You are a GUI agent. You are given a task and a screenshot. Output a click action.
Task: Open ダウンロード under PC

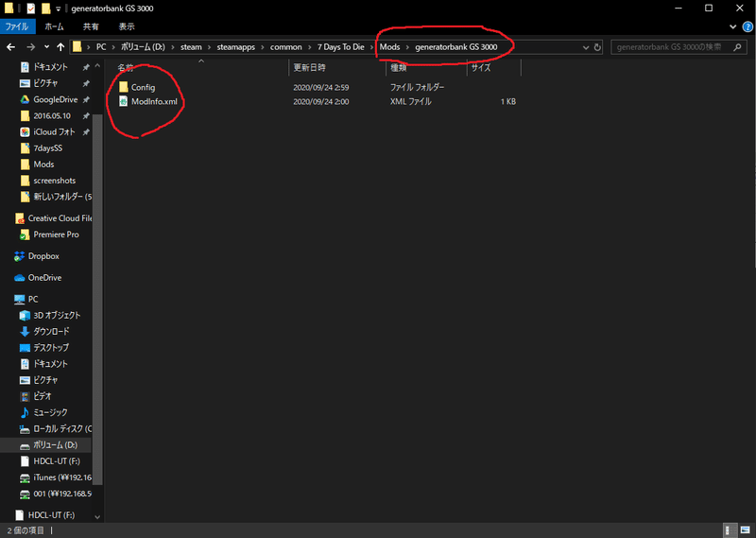click(51, 332)
